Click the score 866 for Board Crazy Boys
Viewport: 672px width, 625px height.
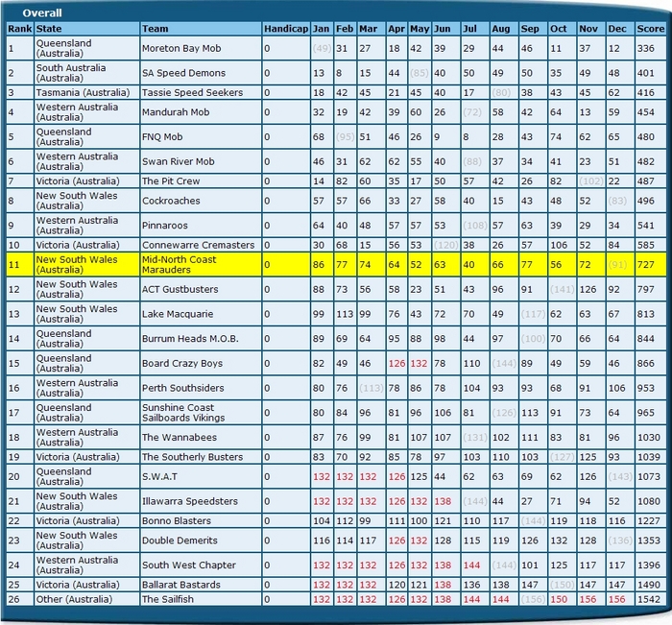pyautogui.click(x=646, y=364)
